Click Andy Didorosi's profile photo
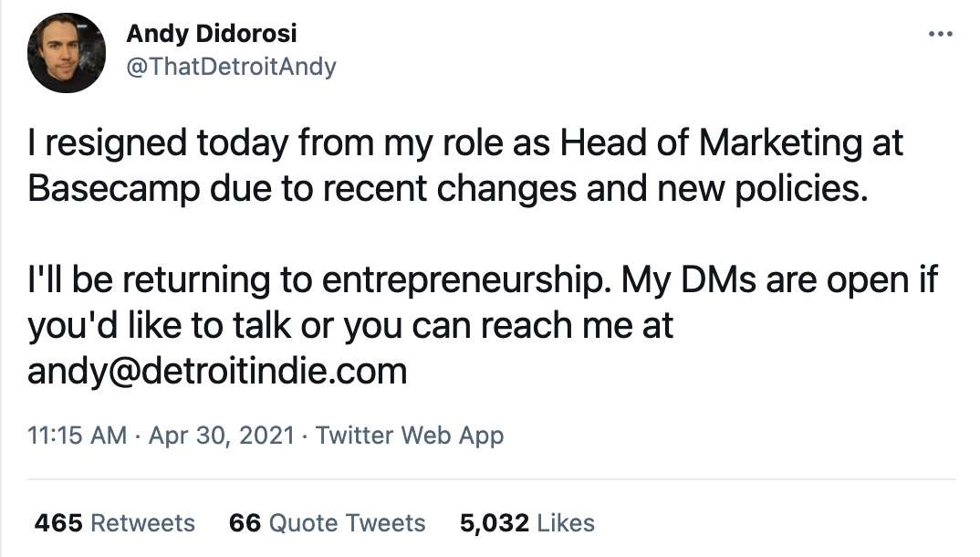980x557 pixels. pyautogui.click(x=67, y=53)
